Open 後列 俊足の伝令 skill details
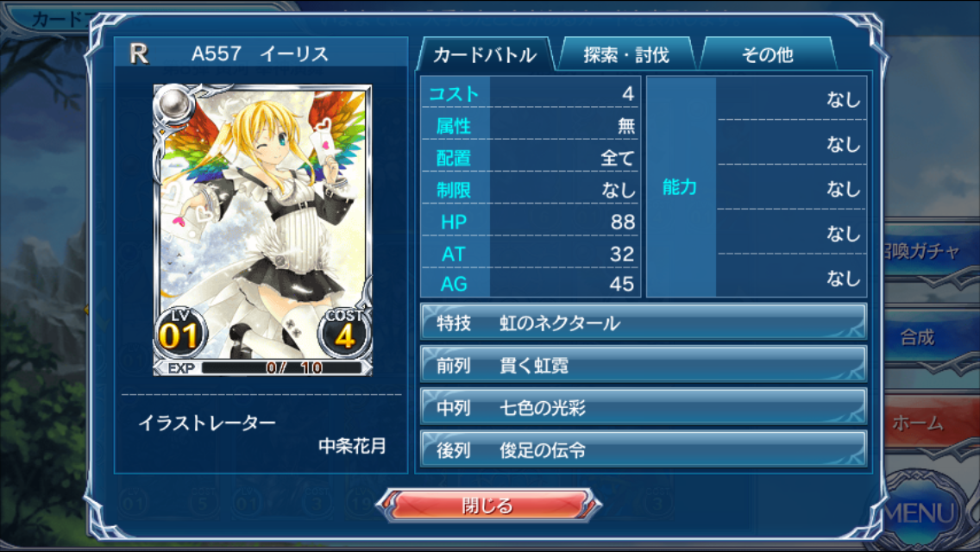This screenshot has height=552, width=980. (644, 450)
